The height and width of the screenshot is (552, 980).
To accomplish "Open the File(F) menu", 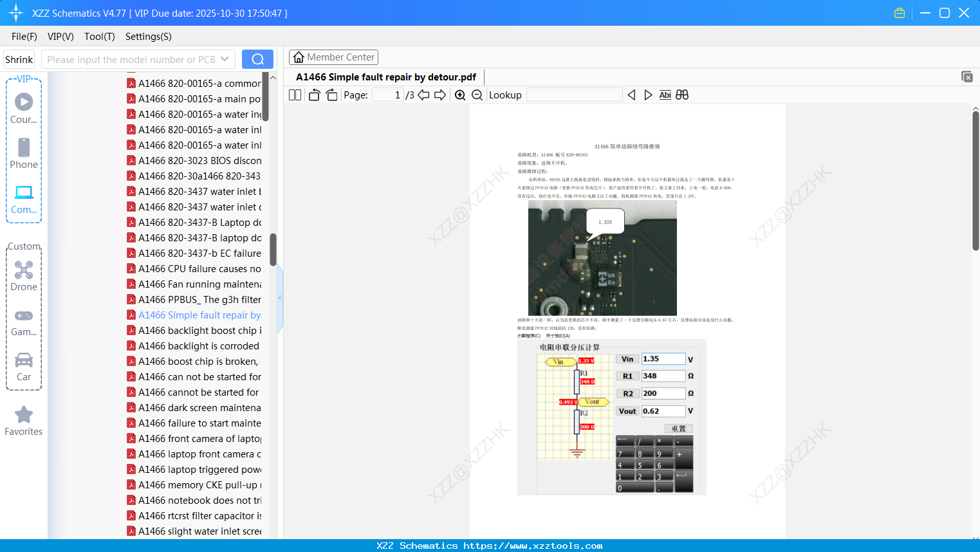I will 24,37.
